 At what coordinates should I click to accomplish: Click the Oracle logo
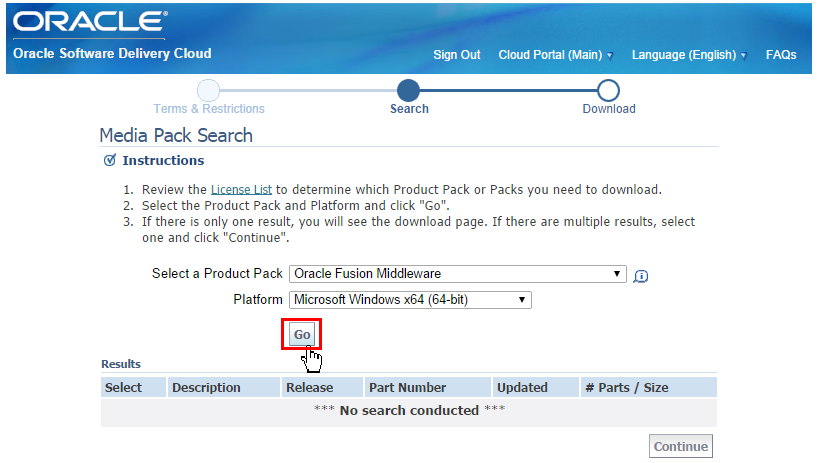(90, 21)
